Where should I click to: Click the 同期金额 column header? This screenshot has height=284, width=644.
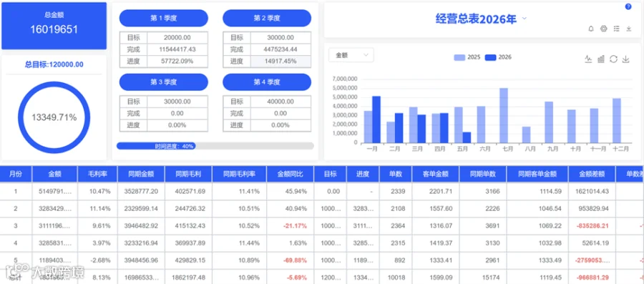click(141, 174)
